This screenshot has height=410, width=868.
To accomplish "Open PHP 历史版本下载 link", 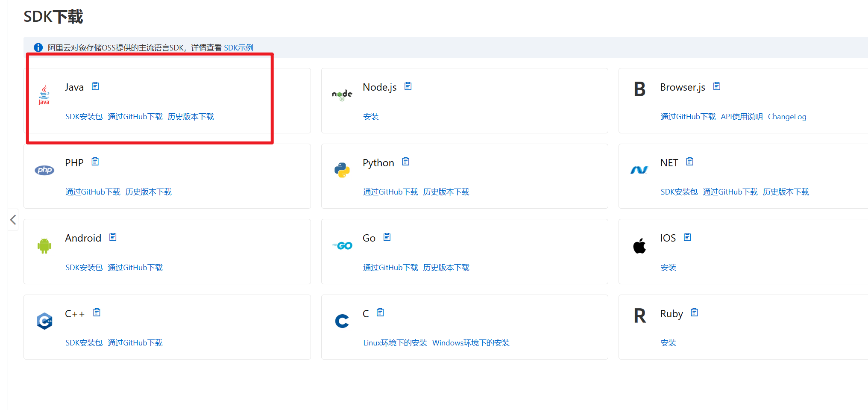I will click(x=149, y=192).
